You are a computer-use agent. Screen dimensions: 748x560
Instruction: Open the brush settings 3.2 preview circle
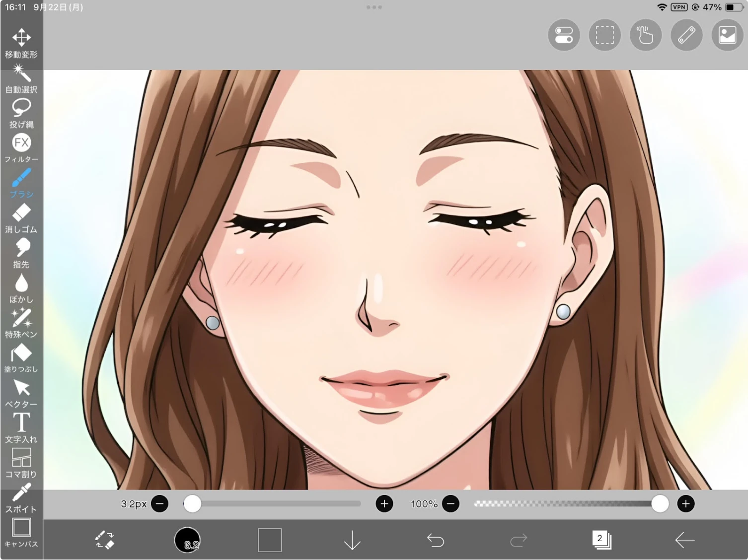tap(187, 540)
